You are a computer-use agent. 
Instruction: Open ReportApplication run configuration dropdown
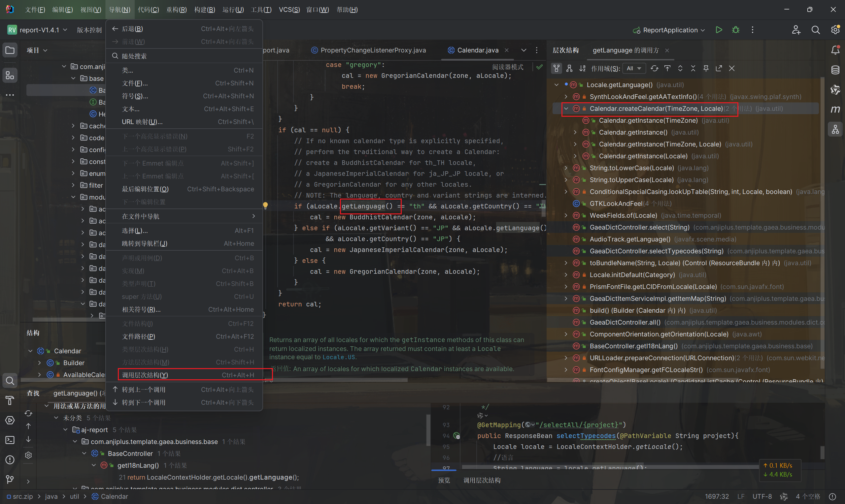click(x=669, y=30)
